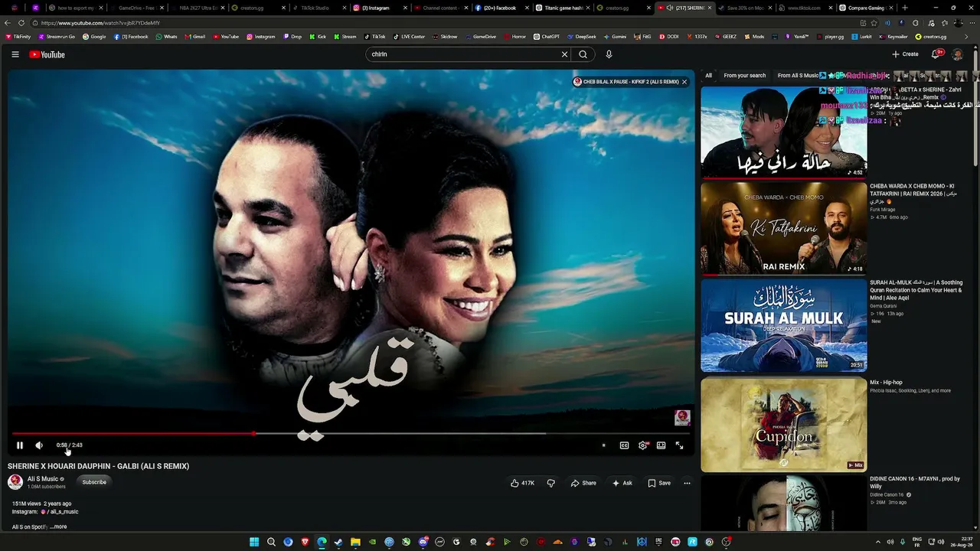Open the player settings gear

(x=642, y=445)
